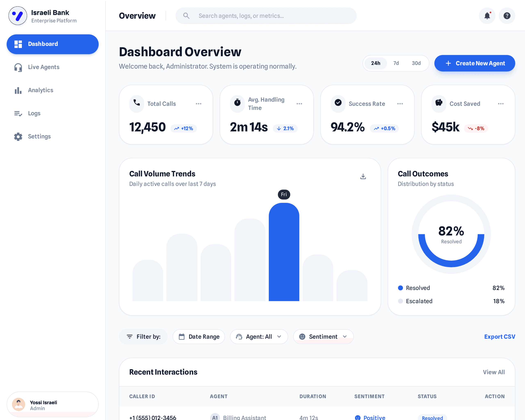The image size is (525, 420).
Task: Click the help question mark icon
Action: click(507, 16)
